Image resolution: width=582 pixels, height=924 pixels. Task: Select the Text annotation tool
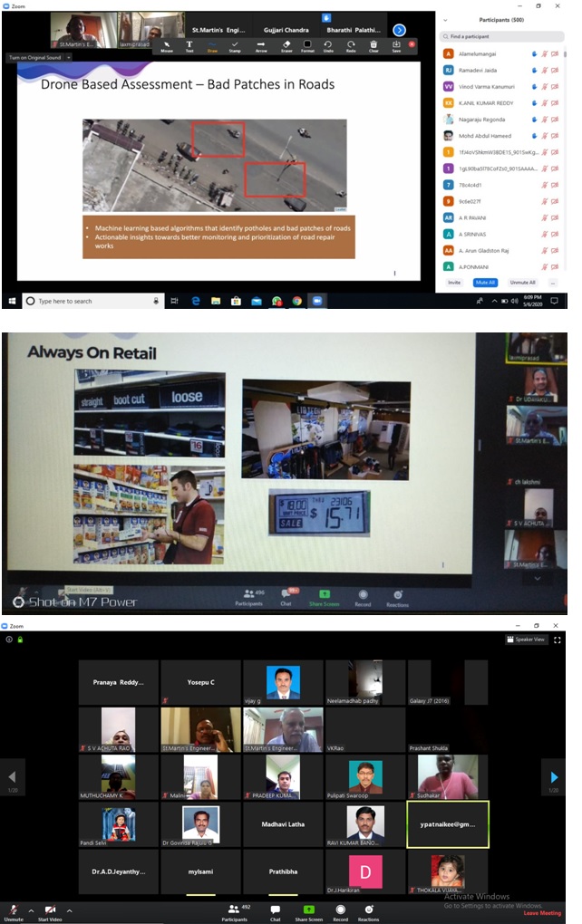(189, 46)
